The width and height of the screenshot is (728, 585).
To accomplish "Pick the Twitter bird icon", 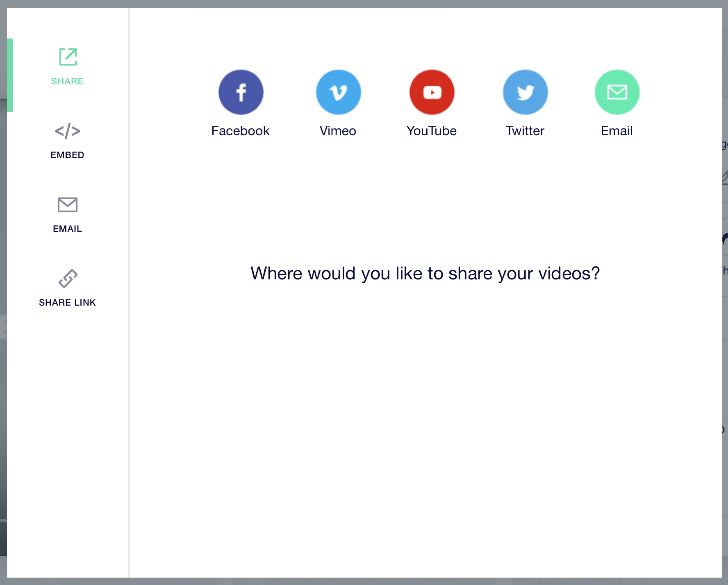I will coord(526,92).
